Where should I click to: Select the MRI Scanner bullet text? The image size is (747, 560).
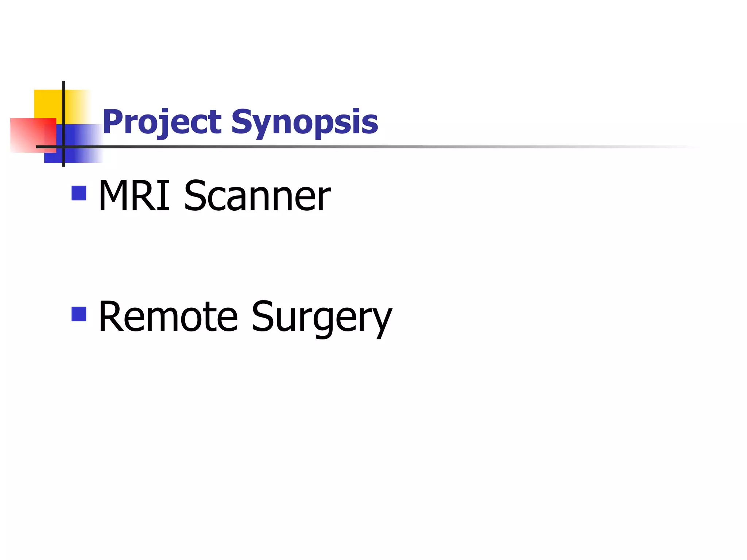pyautogui.click(x=214, y=195)
